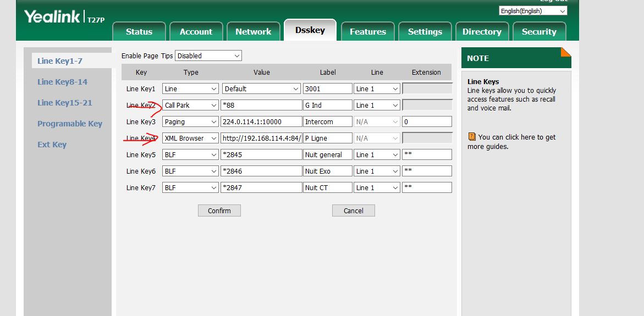Click the NOTE panel header

point(516,58)
